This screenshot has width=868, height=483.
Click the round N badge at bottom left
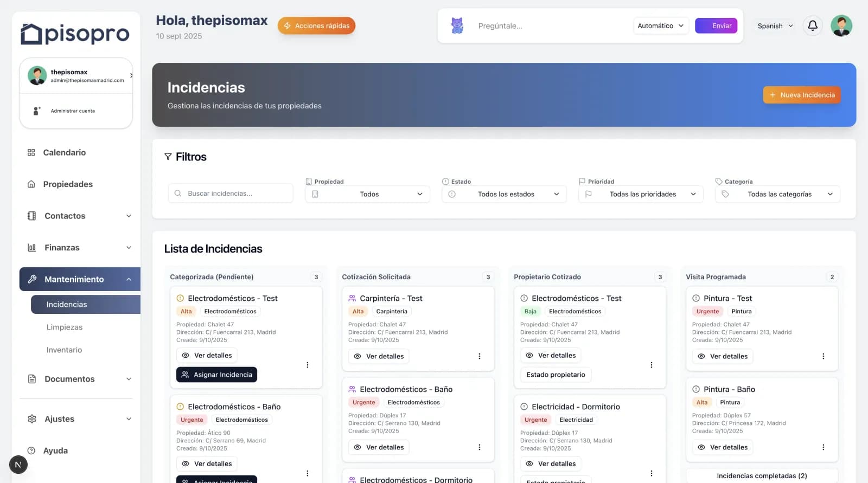tap(18, 465)
